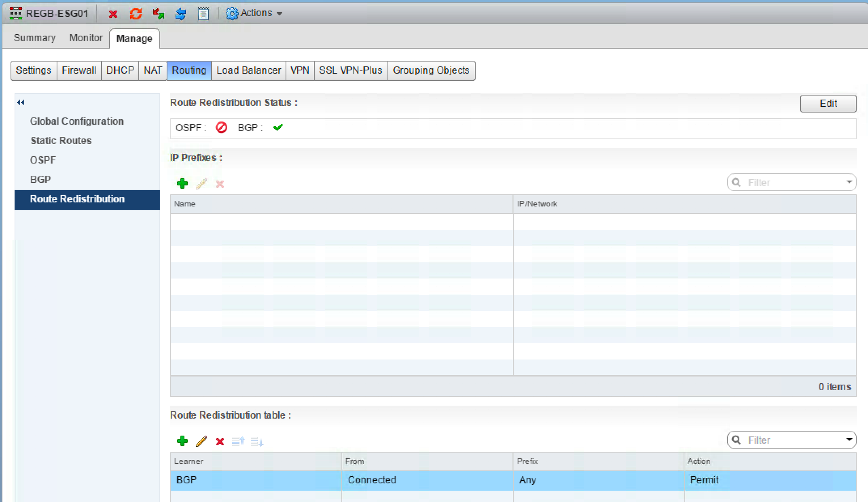Click the blue sync arrows toolbar icon
Screen dimensions: 868x502
coord(181,14)
